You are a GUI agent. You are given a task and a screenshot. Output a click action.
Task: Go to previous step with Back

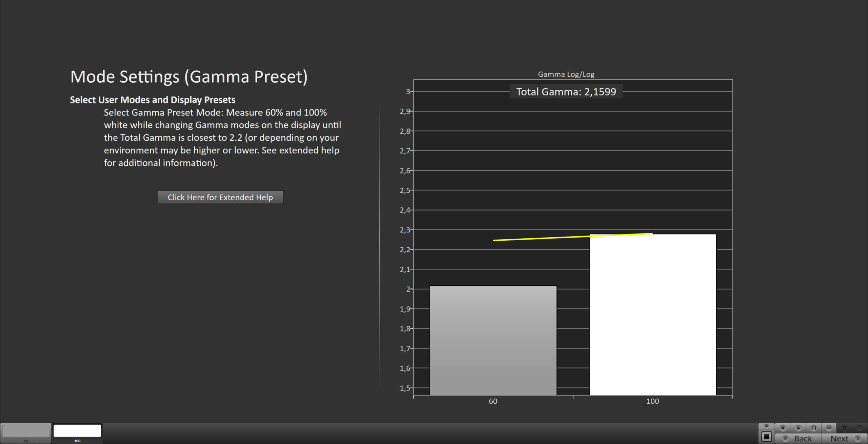click(798, 439)
